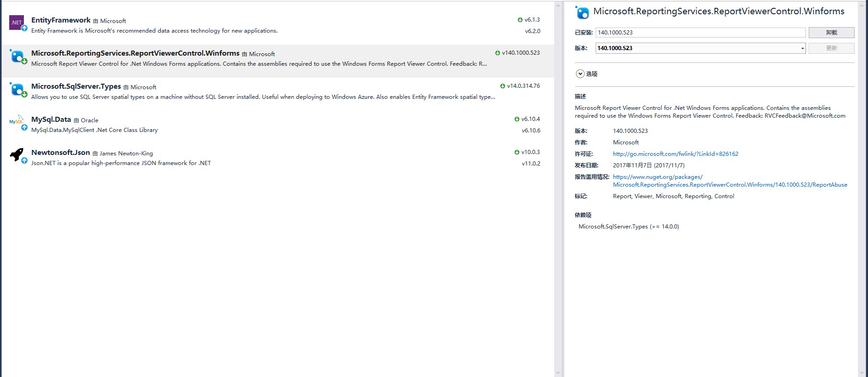Select MySql.Data package title

point(51,120)
